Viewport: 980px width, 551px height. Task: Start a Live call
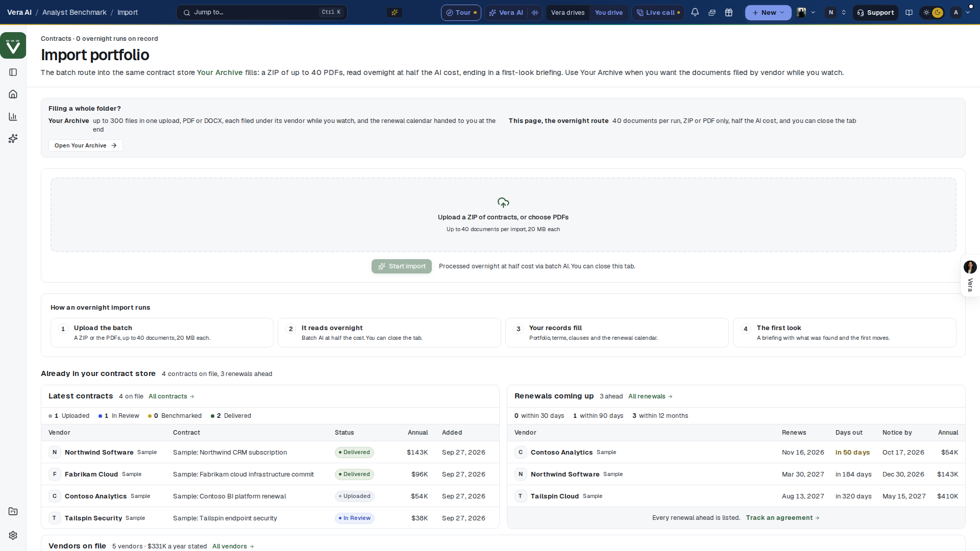tap(658, 13)
